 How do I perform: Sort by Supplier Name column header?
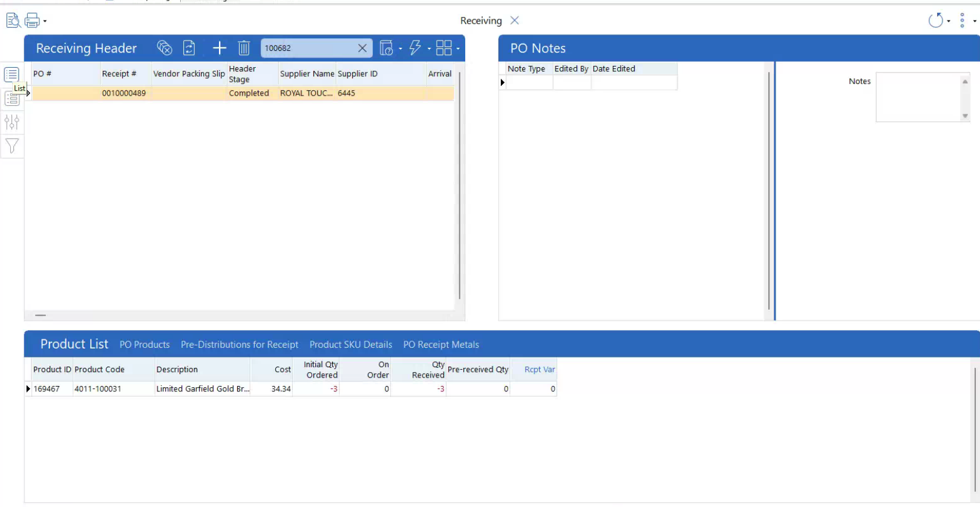point(307,74)
